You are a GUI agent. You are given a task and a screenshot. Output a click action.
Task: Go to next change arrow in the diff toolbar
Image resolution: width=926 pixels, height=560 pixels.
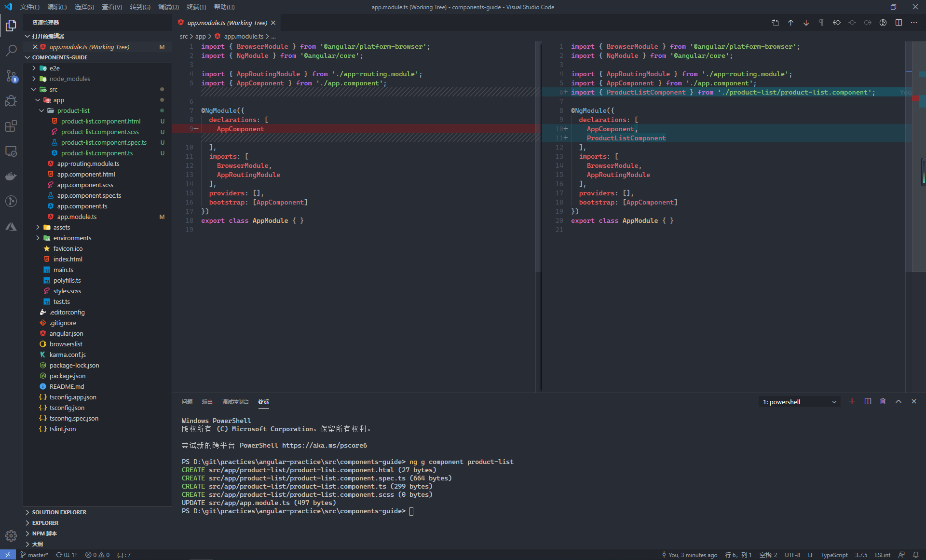806,23
